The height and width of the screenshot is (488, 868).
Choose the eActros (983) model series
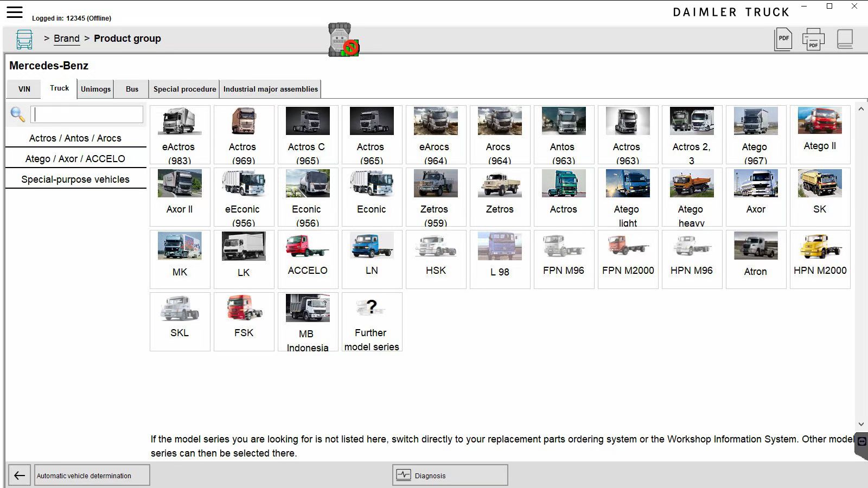click(x=180, y=134)
